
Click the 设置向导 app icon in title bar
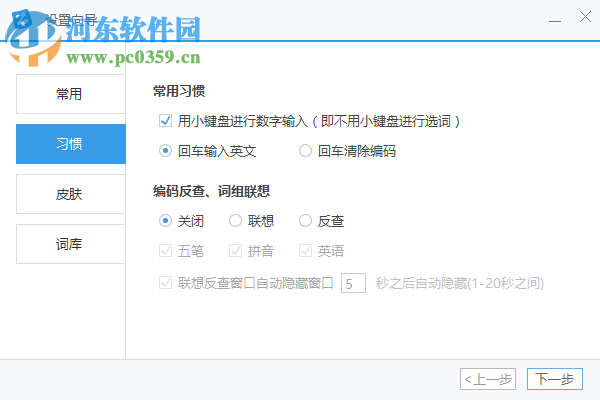point(22,19)
